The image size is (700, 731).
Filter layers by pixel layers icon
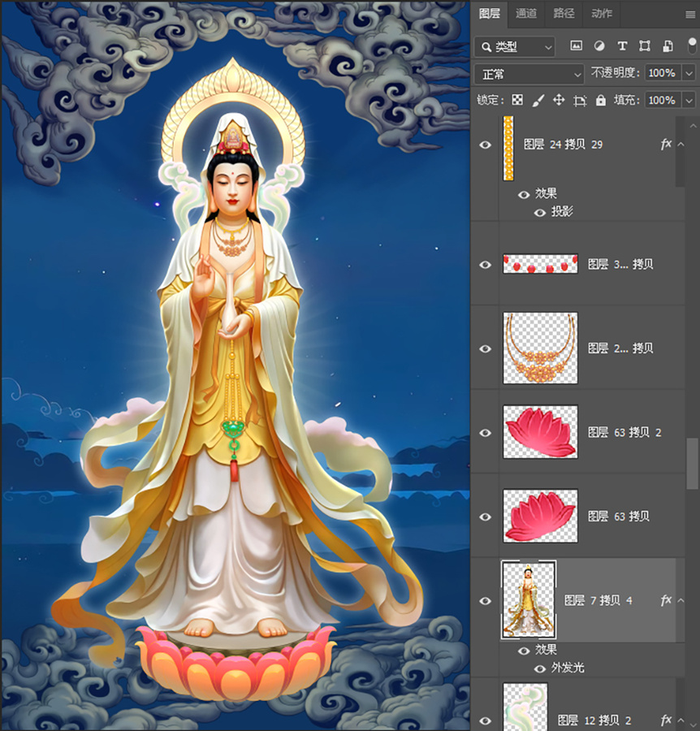click(x=577, y=45)
